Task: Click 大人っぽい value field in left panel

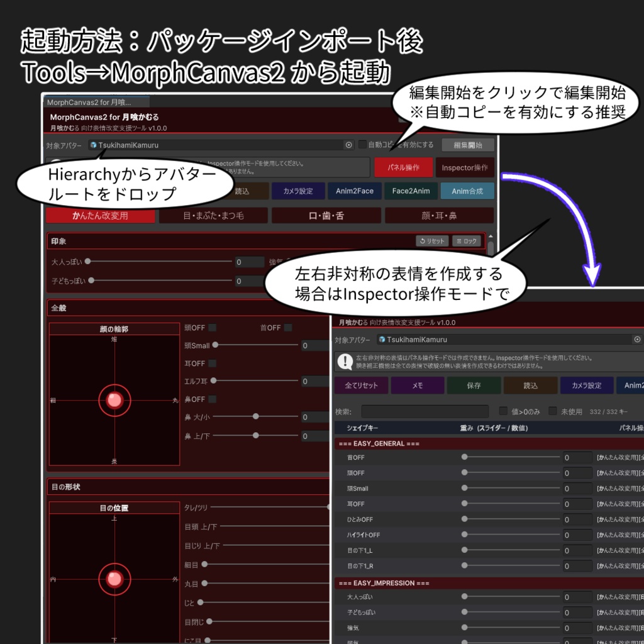Action: tap(249, 262)
